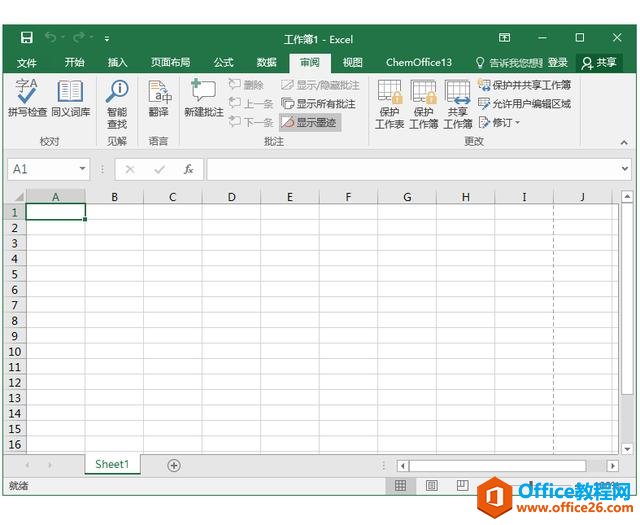This screenshot has width=640, height=525.
Task: Switch to the 公式 tab
Action: 223,62
